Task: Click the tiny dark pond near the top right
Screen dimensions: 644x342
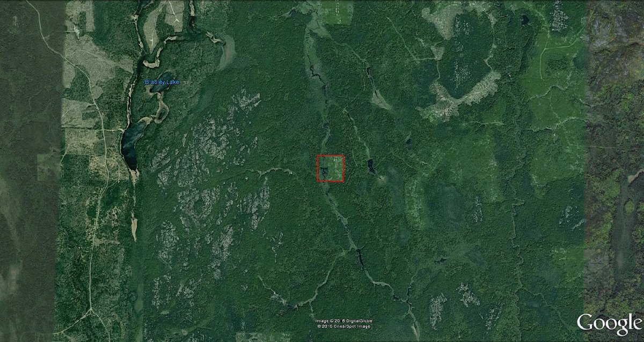Action: (x=525, y=20)
